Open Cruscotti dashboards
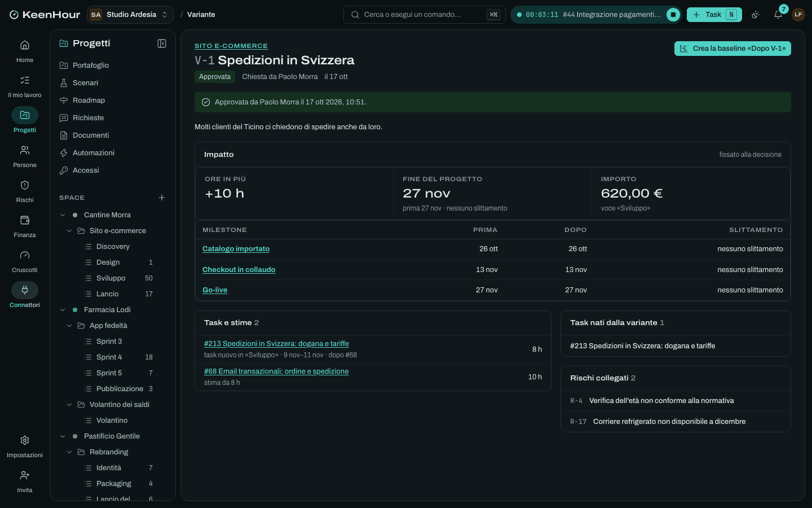Image resolution: width=812 pixels, height=508 pixels. (25, 261)
